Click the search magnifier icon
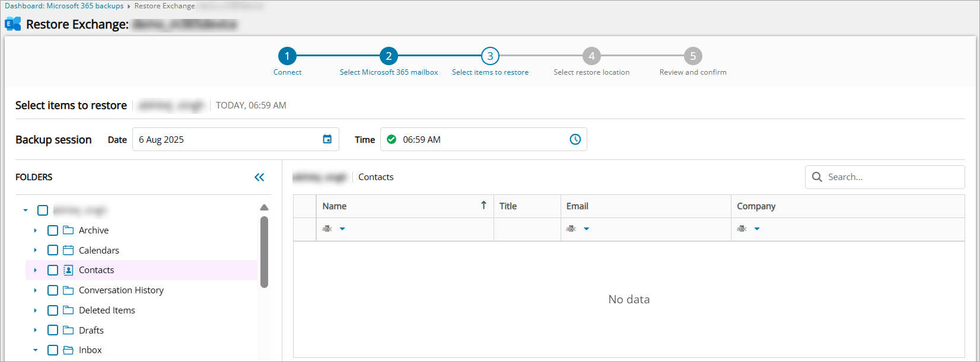Image resolution: width=980 pixels, height=362 pixels. coord(817,177)
